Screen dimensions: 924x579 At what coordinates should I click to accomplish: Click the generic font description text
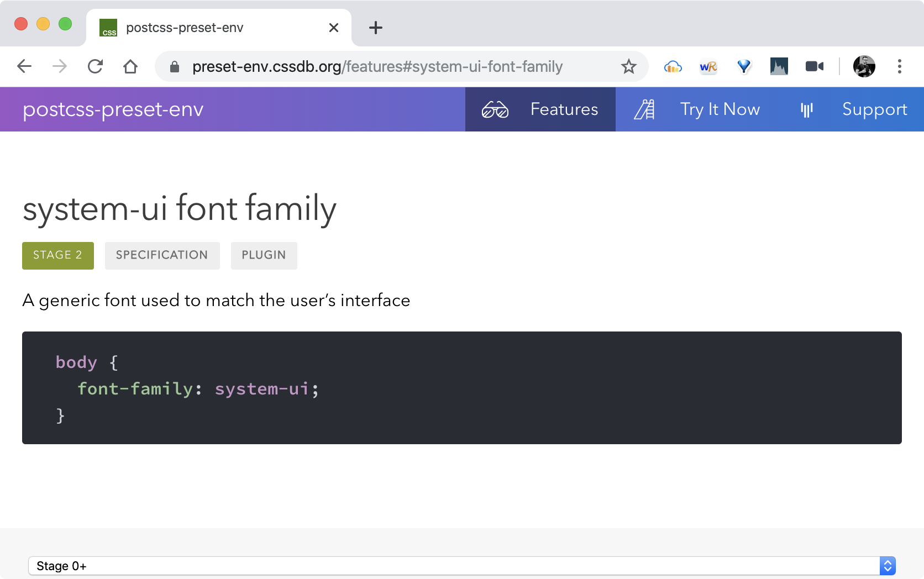click(x=216, y=301)
